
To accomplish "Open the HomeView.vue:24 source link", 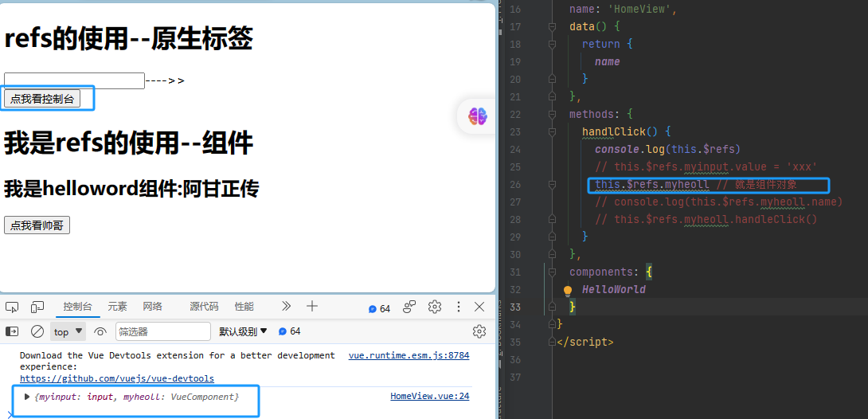I will point(429,397).
